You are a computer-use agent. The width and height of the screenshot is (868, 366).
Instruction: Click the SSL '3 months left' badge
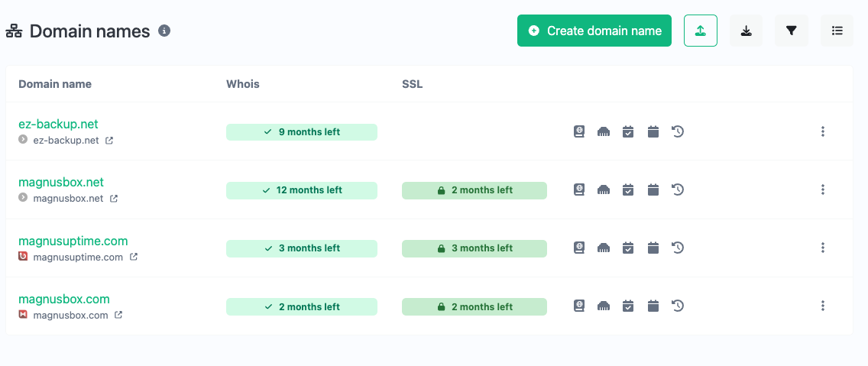tap(474, 248)
